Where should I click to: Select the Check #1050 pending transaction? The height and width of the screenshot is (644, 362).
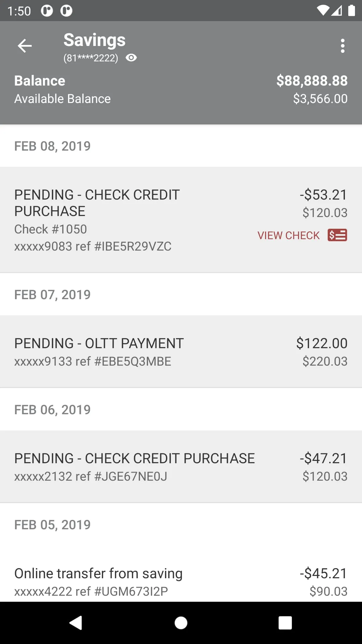134,220
